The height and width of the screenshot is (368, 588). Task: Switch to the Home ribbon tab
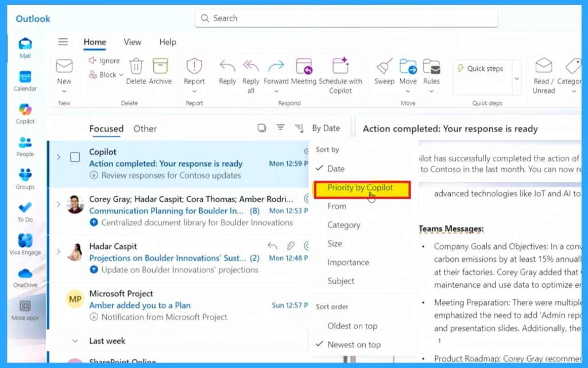pos(95,42)
